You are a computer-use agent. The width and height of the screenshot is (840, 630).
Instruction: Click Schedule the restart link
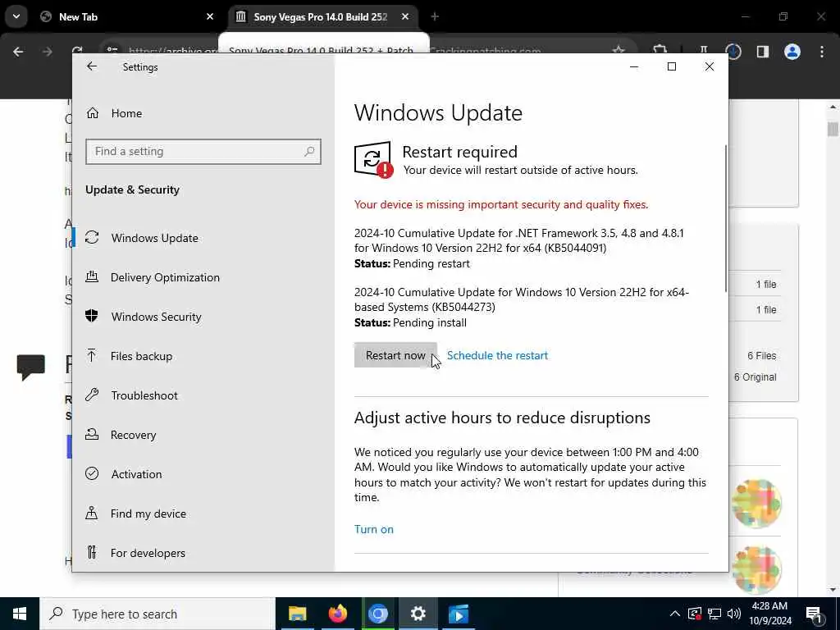497,355
